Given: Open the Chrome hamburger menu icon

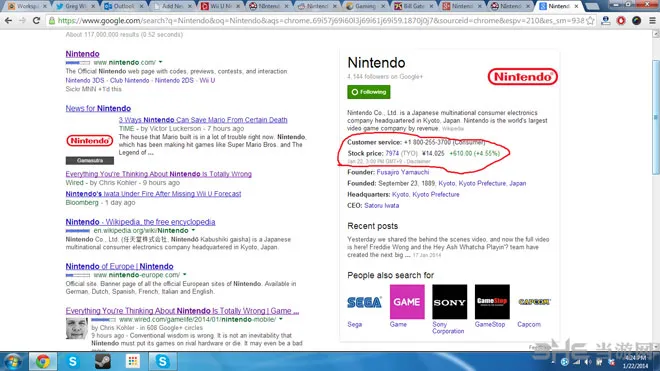Looking at the screenshot, I should (x=652, y=20).
